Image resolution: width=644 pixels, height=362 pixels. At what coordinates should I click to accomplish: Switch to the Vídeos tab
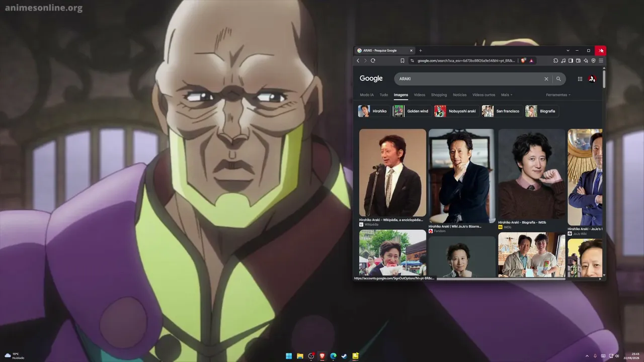[420, 95]
